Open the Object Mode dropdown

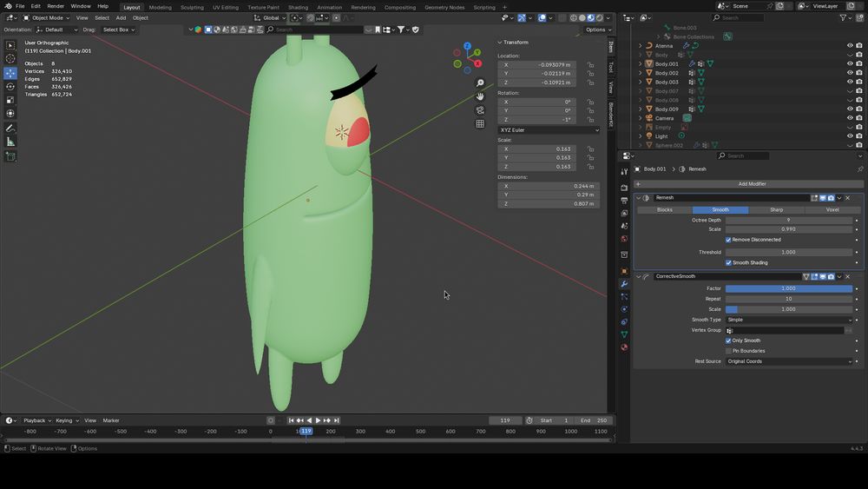[47, 17]
